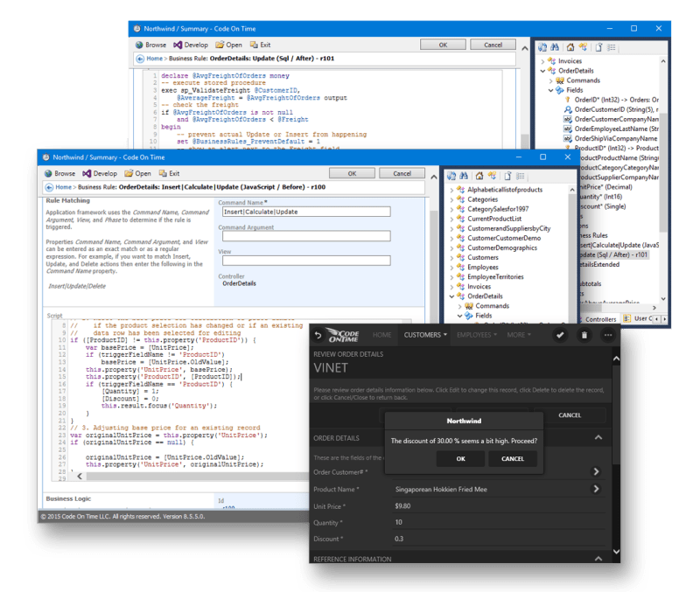Click the binoculars search icon in the explorer panel
The width and height of the screenshot is (700, 592).
coord(464,176)
